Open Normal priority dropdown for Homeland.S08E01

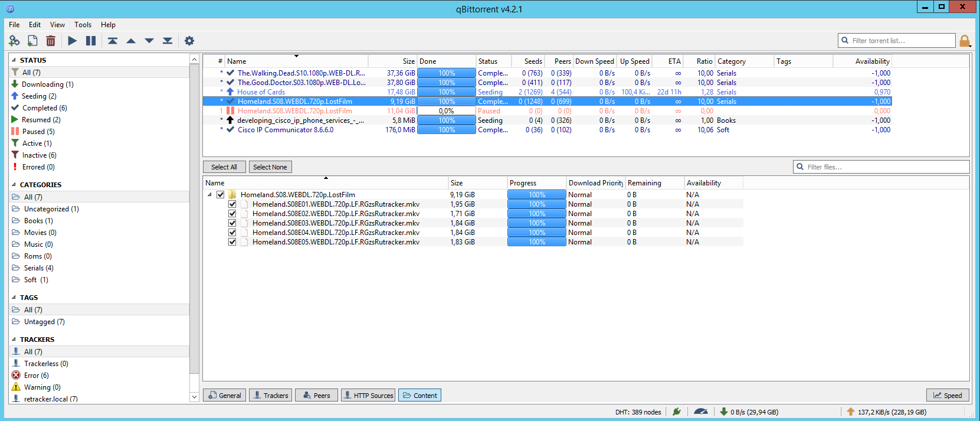tap(595, 204)
